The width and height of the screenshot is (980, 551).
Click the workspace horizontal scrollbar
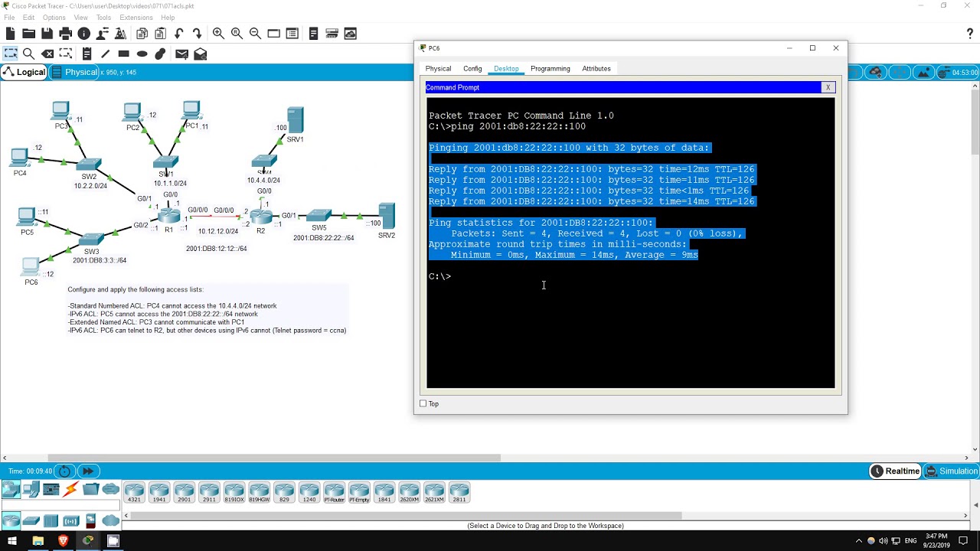(x=274, y=458)
